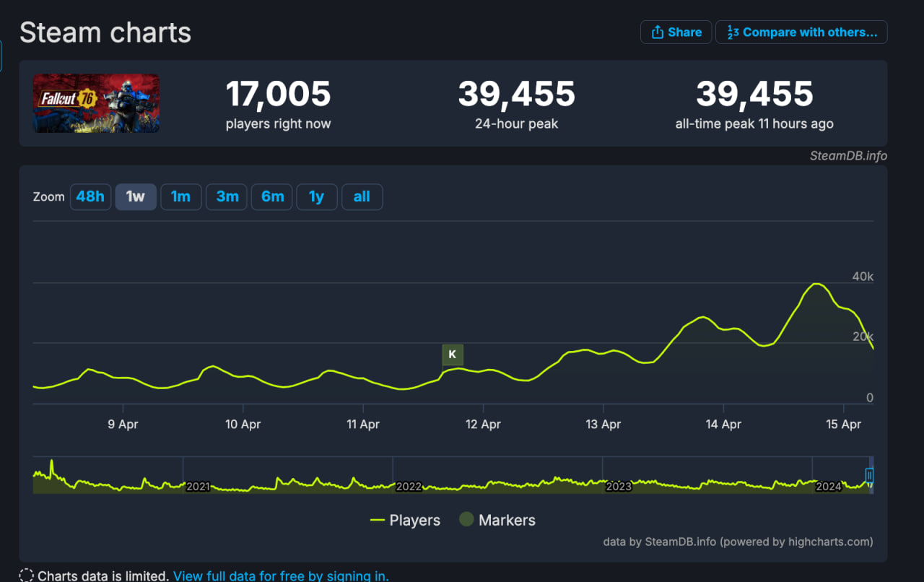Click the '15 Apr' axis label
Image resolution: width=924 pixels, height=582 pixels.
[842, 424]
